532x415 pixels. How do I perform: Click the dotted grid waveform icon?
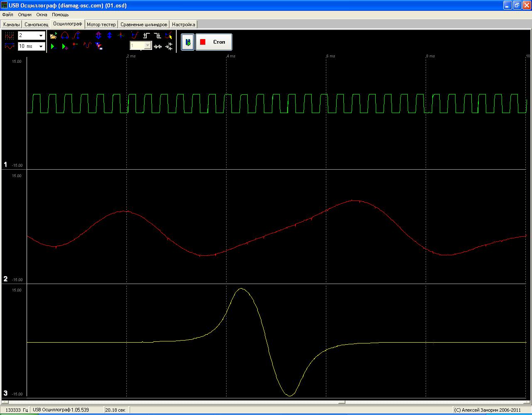[9, 36]
